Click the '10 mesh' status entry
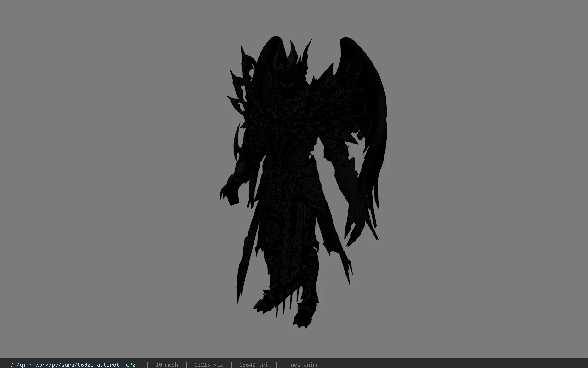 click(x=167, y=365)
